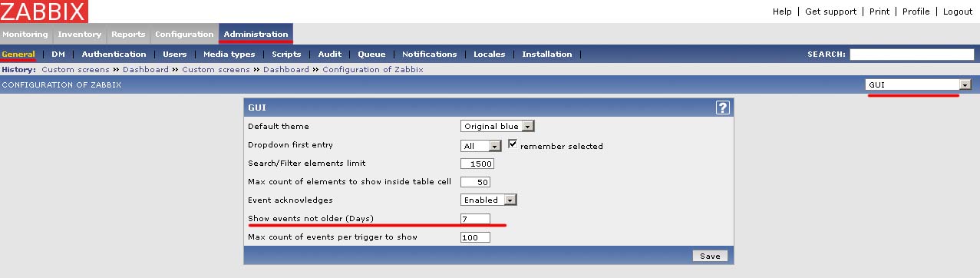
Task: Open the Configuration tab
Action: point(184,35)
